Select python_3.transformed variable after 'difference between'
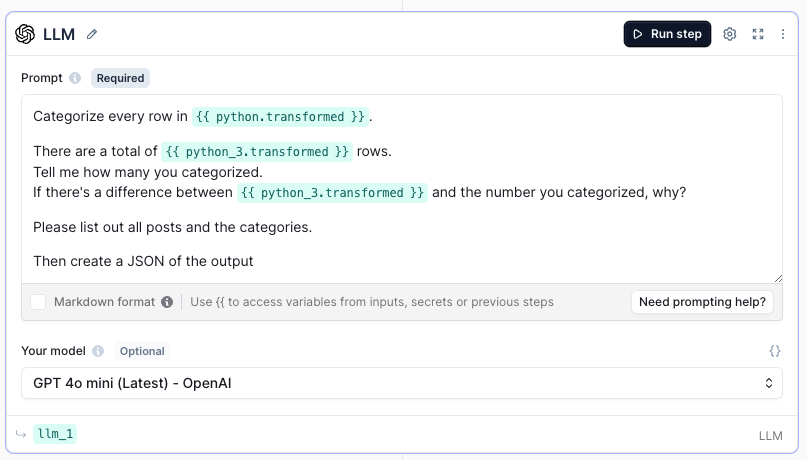807x460 pixels. 332,192
